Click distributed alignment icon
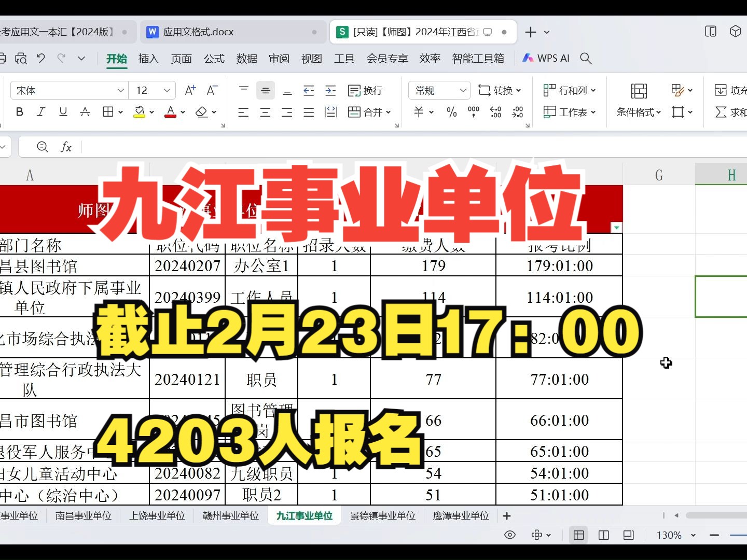The height and width of the screenshot is (560, 747). click(x=331, y=112)
